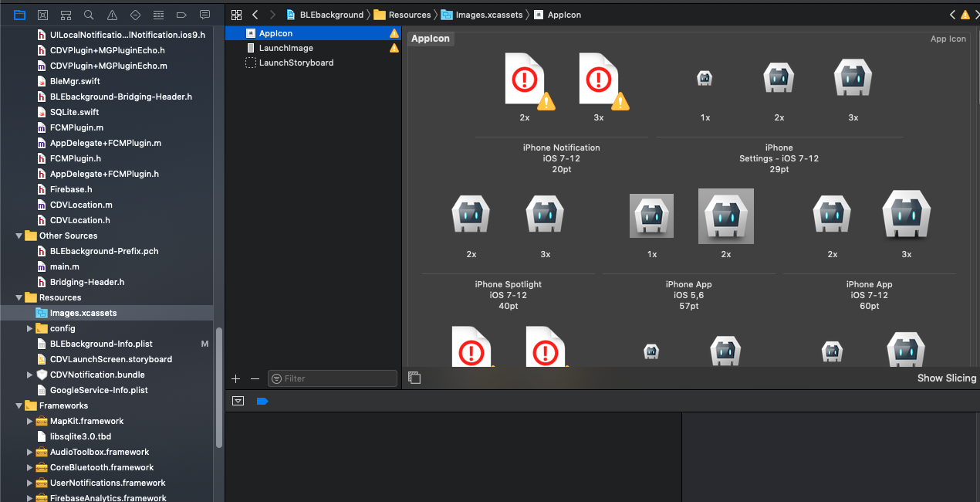Select missing iPhone Notification 3x icon slot

tap(599, 78)
